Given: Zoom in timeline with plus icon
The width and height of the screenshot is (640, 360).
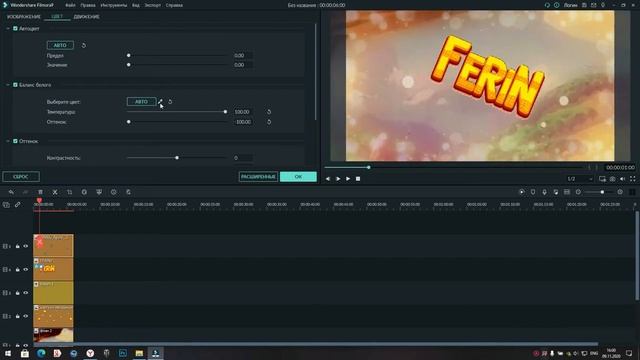Looking at the screenshot, I should tap(620, 192).
